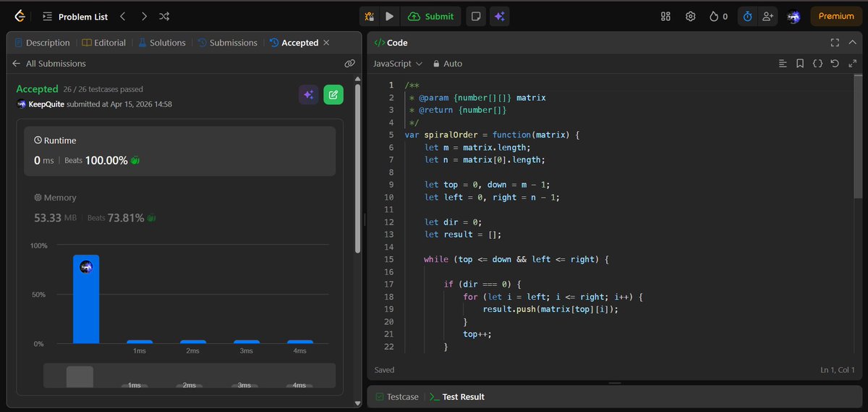Click the Code panel fullscreen icon
This screenshot has height=412, width=868.
pos(835,43)
